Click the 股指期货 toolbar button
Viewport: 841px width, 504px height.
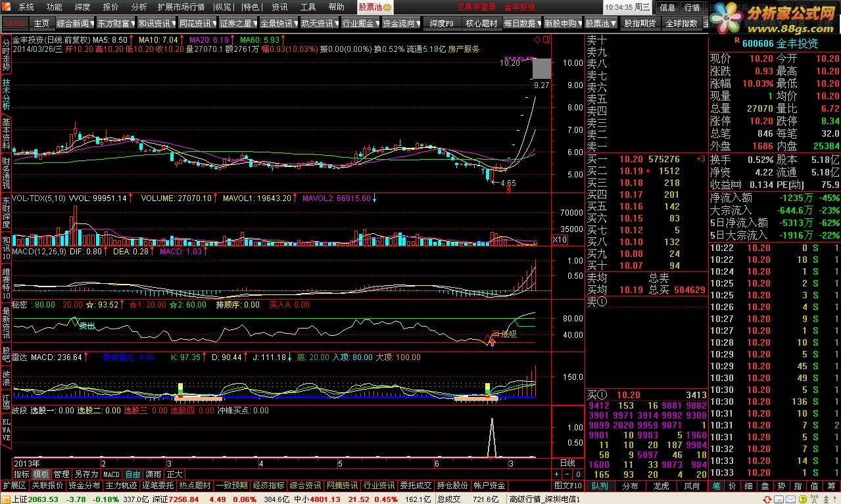tap(640, 23)
